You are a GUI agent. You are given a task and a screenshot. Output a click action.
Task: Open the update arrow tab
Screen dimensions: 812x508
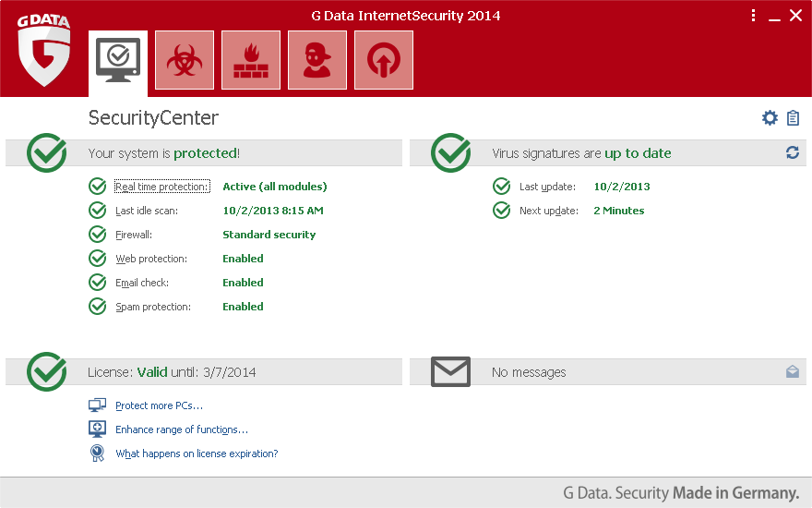coord(384,60)
